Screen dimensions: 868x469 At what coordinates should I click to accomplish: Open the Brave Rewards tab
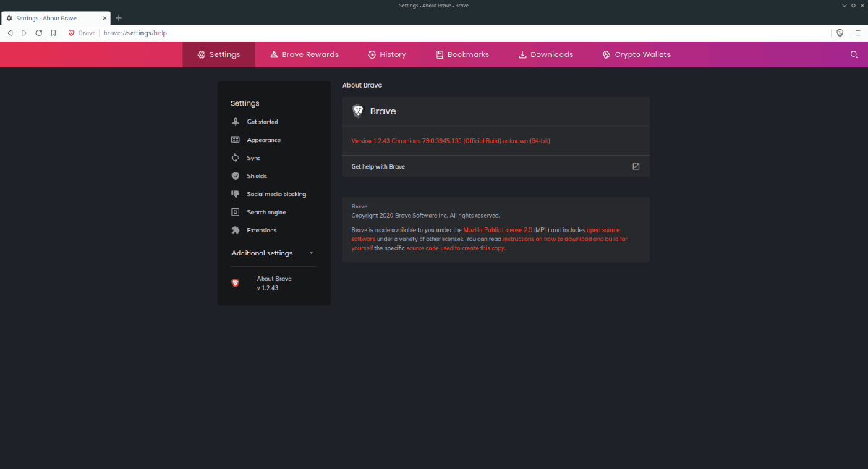coord(304,54)
